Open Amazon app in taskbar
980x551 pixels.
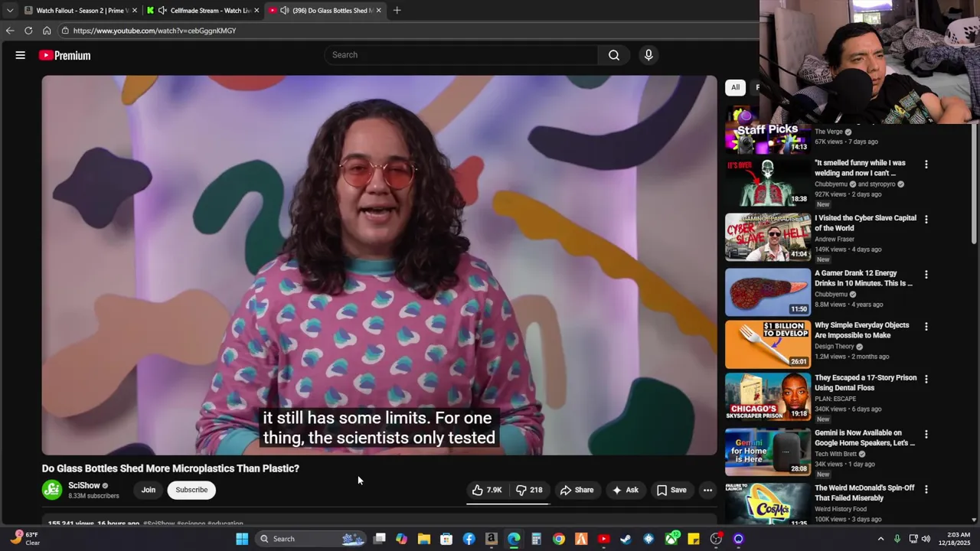pyautogui.click(x=491, y=539)
